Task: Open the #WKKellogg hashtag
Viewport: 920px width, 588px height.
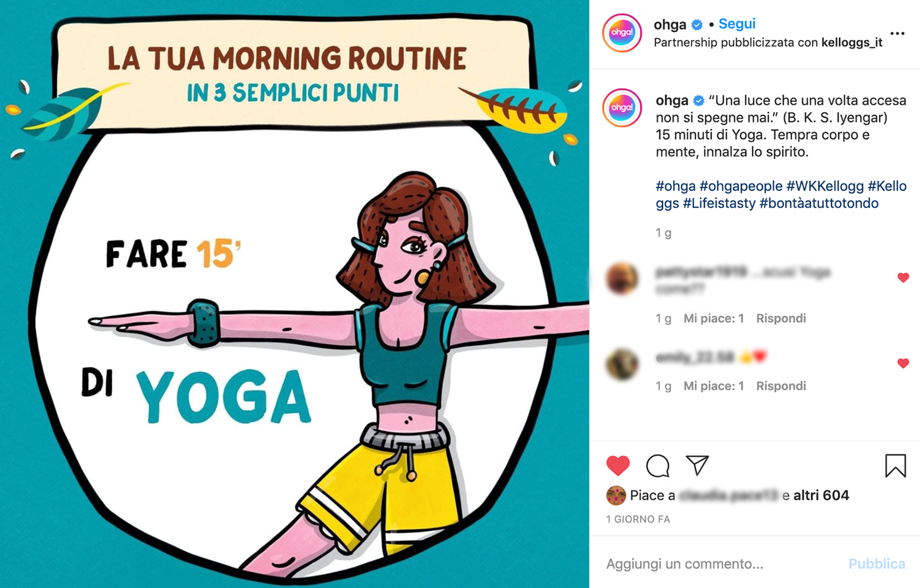Action: (x=825, y=186)
